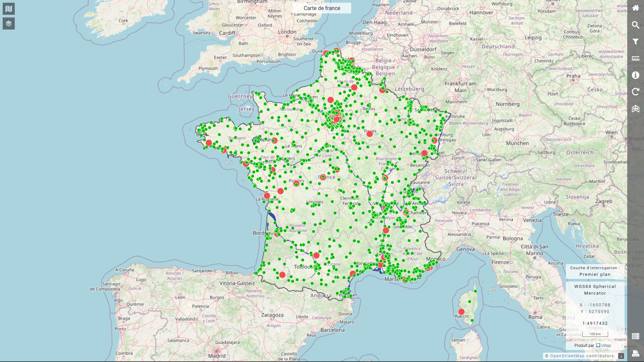Select the ruler measure tool
The width and height of the screenshot is (644, 362).
tap(635, 58)
